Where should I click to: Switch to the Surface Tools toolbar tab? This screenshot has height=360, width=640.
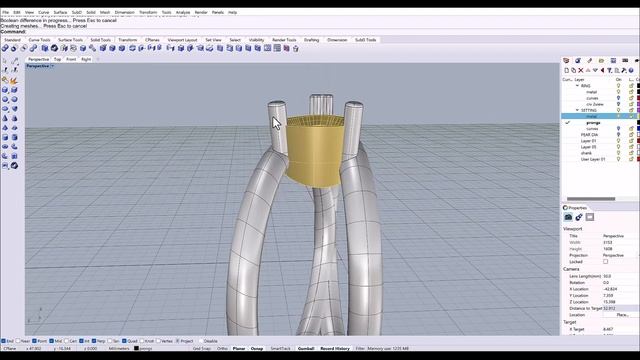pyautogui.click(x=70, y=40)
